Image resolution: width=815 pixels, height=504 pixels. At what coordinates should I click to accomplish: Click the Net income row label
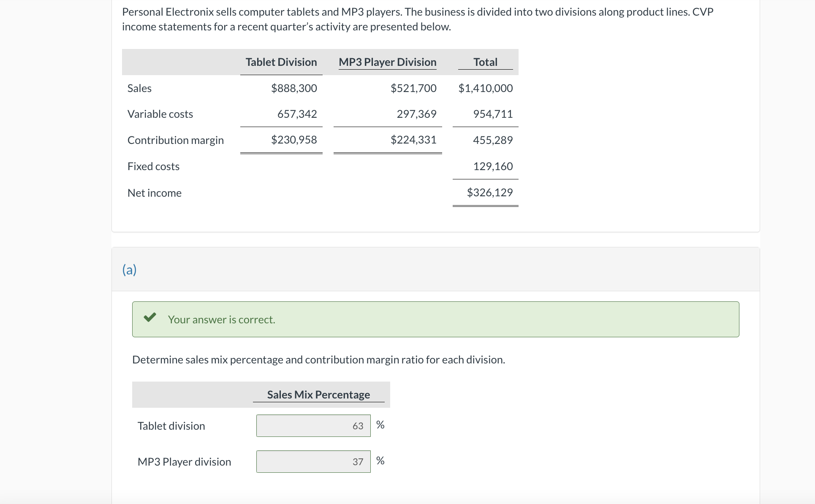(x=154, y=193)
